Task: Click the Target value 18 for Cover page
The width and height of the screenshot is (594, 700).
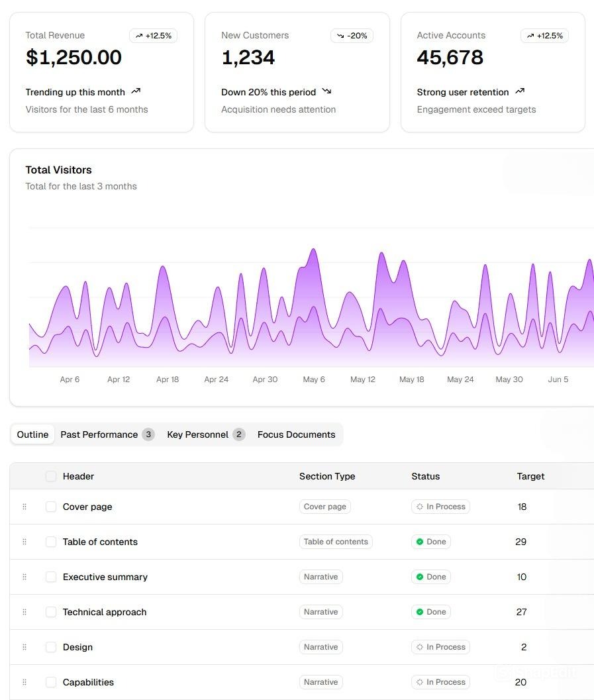Action: click(522, 507)
